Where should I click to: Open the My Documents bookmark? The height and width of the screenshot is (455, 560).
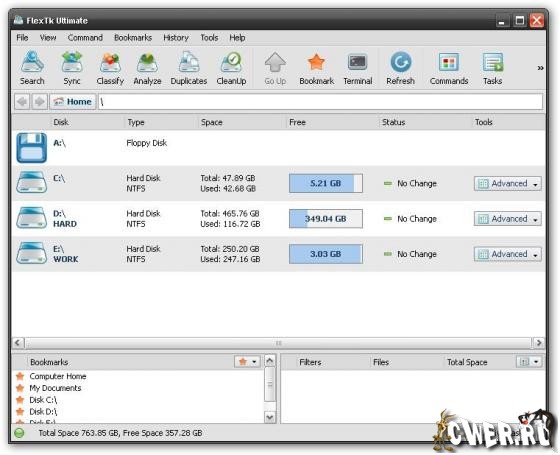pos(55,388)
